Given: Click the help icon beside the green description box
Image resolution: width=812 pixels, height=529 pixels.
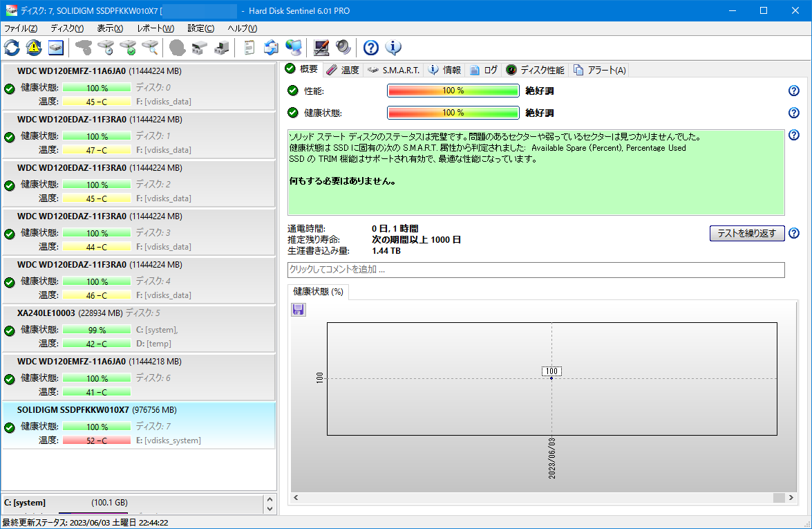Looking at the screenshot, I should click(793, 135).
